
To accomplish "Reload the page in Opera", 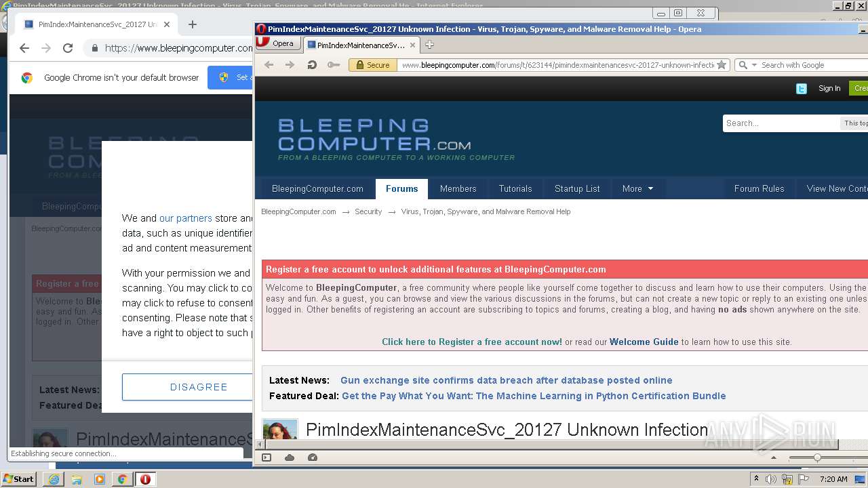I will [312, 65].
